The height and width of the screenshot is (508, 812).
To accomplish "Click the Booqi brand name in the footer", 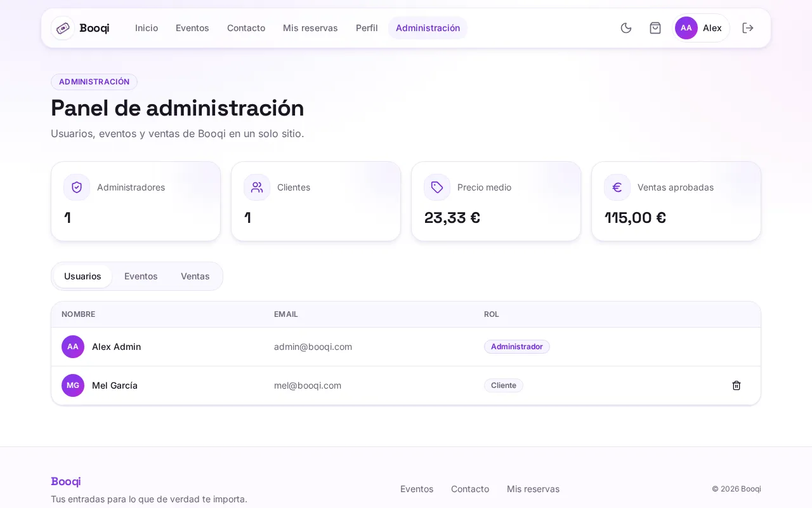I will pos(66,481).
